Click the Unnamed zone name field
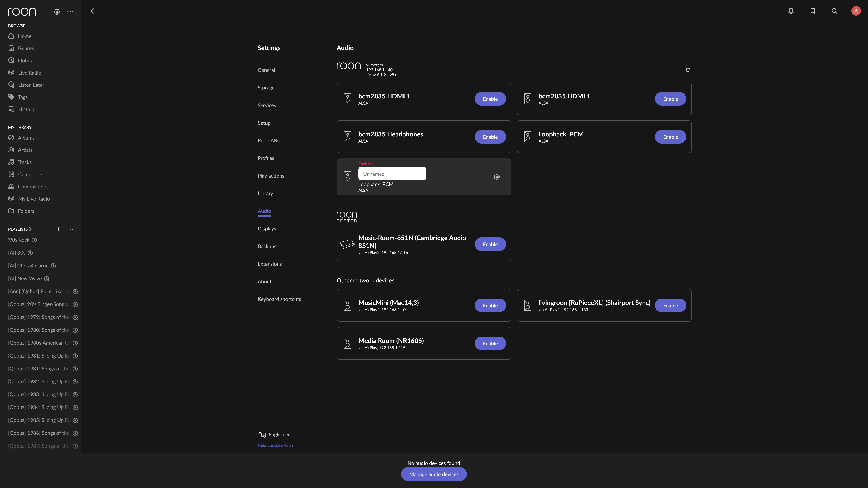Image resolution: width=868 pixels, height=488 pixels. coord(392,174)
